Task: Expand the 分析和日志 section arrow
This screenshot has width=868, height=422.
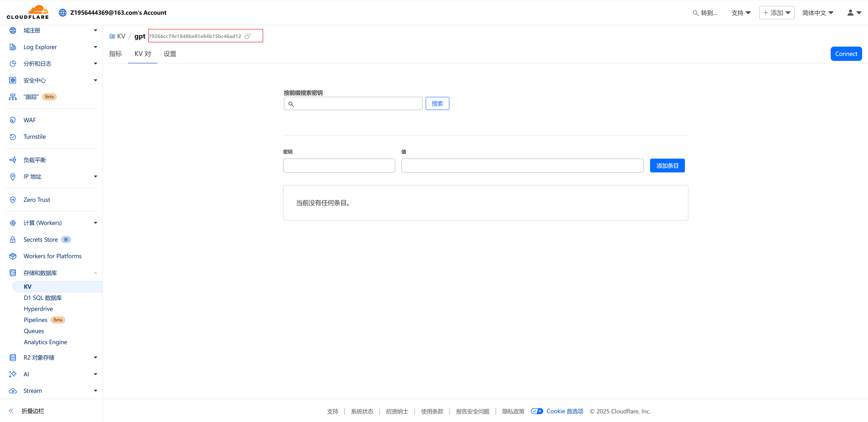Action: (x=95, y=63)
